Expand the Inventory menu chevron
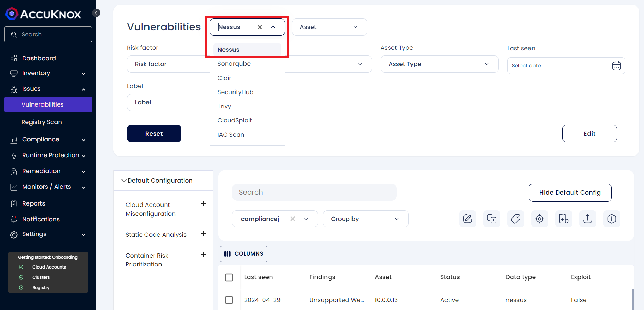644x310 pixels. [84, 74]
